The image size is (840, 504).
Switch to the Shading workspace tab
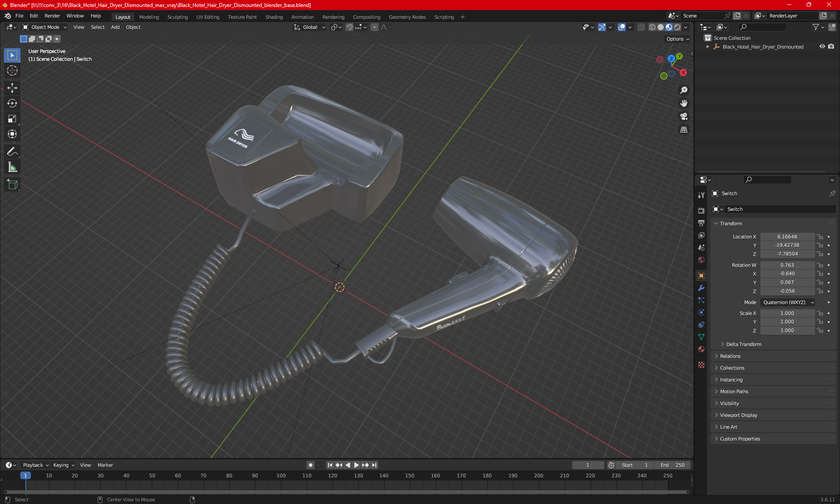click(274, 17)
